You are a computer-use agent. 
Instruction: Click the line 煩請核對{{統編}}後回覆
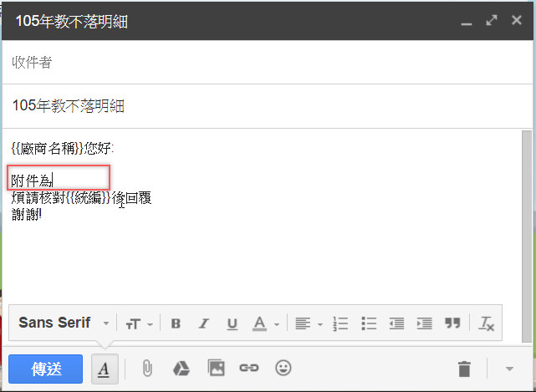click(x=81, y=198)
